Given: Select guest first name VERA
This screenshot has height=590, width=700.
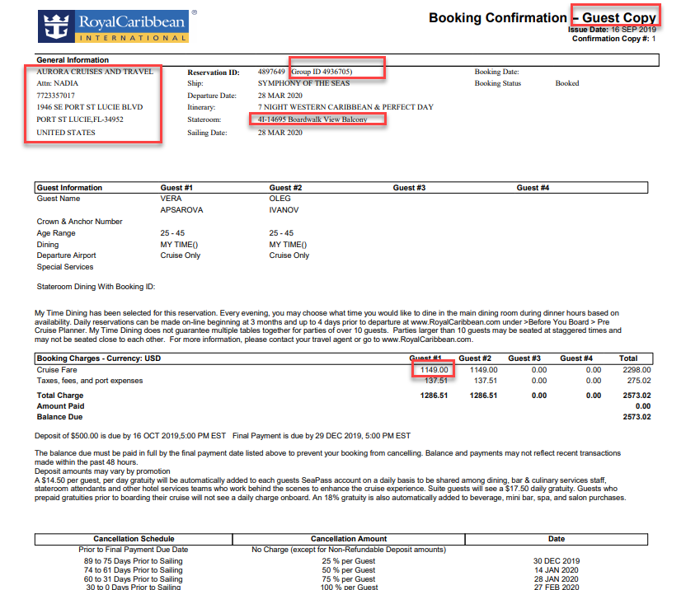Looking at the screenshot, I should [171, 199].
